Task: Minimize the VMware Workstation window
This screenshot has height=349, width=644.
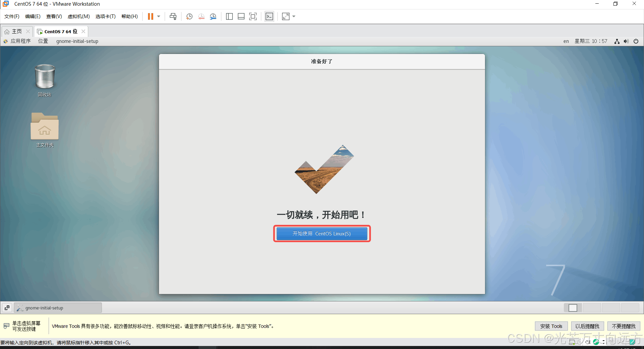Action: click(x=597, y=4)
